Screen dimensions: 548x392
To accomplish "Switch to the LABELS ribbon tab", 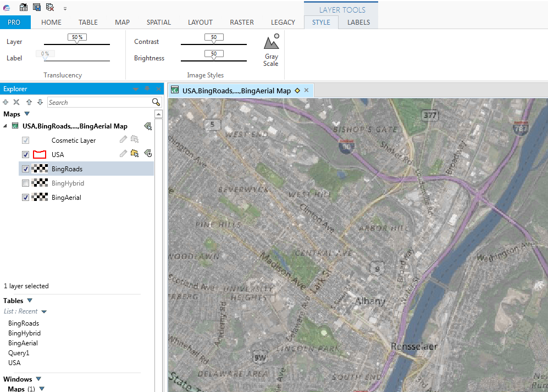I will 358,23.
